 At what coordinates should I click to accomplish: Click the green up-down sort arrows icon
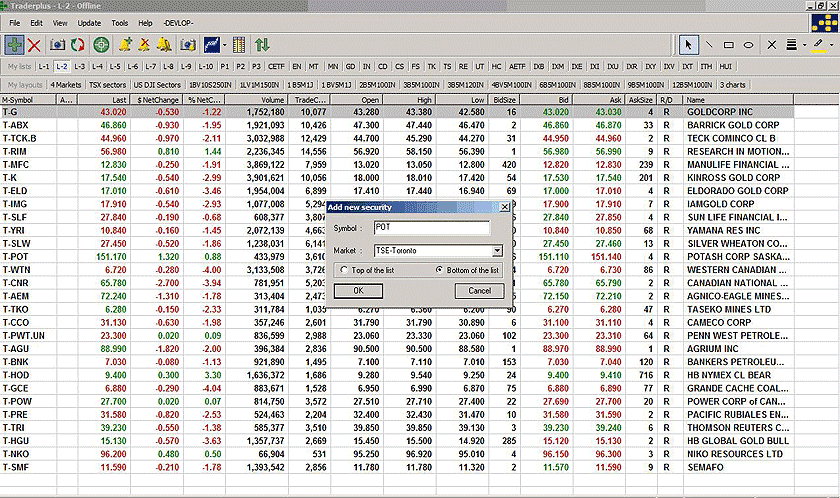tap(262, 45)
